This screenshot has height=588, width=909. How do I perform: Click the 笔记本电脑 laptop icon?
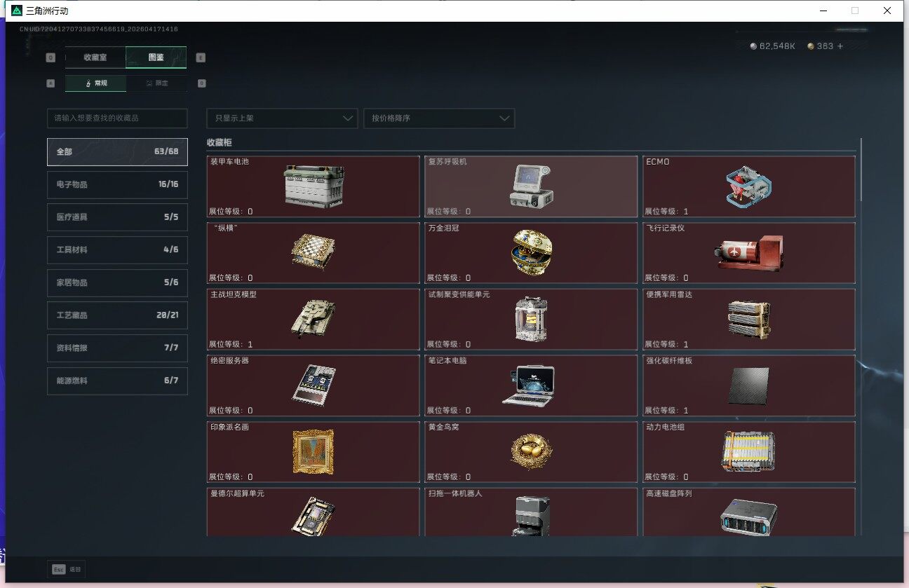point(528,385)
